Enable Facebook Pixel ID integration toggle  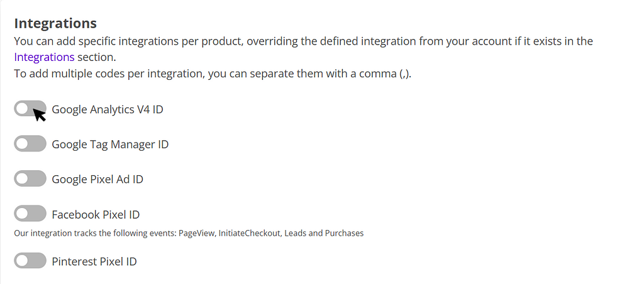(30, 214)
